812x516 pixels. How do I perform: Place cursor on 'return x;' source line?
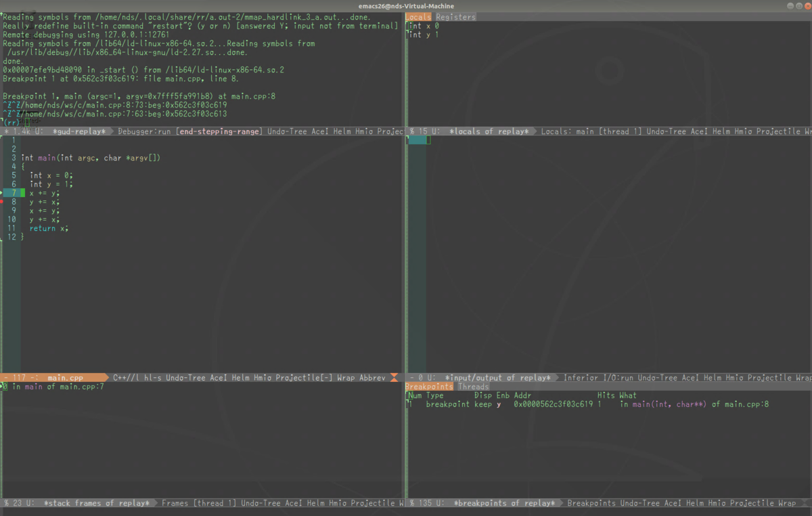pos(49,228)
